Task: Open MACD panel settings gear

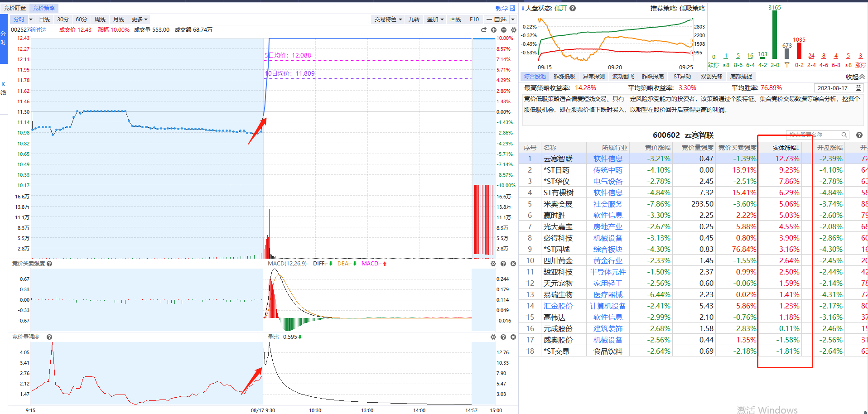Action: tap(493, 264)
